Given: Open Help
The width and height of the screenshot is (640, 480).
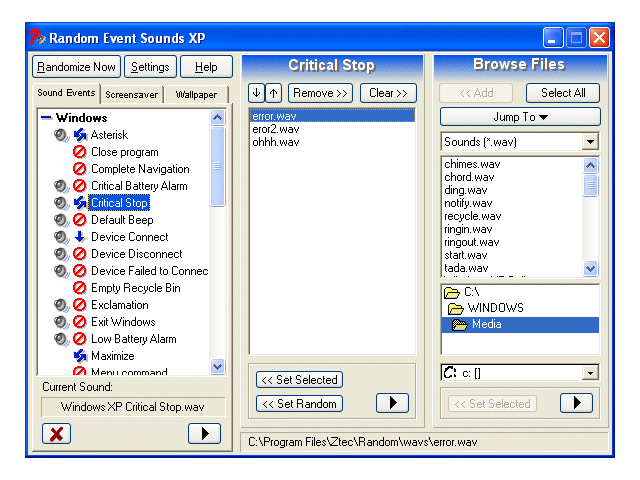Looking at the screenshot, I should coord(206,67).
